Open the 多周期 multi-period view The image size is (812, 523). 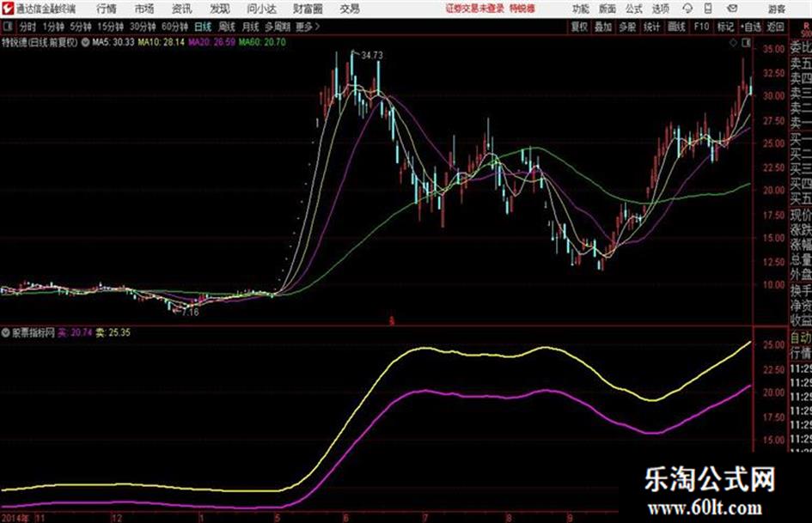tap(278, 27)
